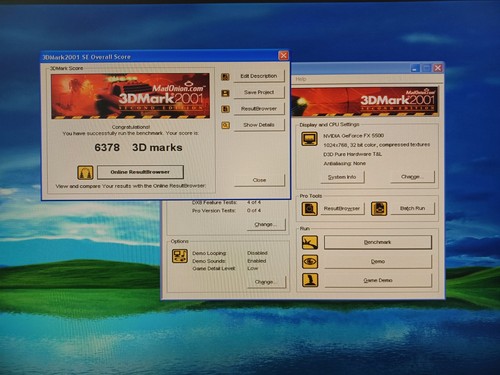Click the Online ResultBrowser icon
500x375 pixels.
pos(85,172)
